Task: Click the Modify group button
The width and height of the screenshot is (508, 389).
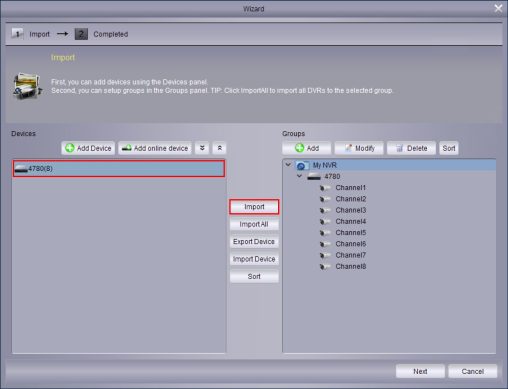Action: (x=359, y=148)
